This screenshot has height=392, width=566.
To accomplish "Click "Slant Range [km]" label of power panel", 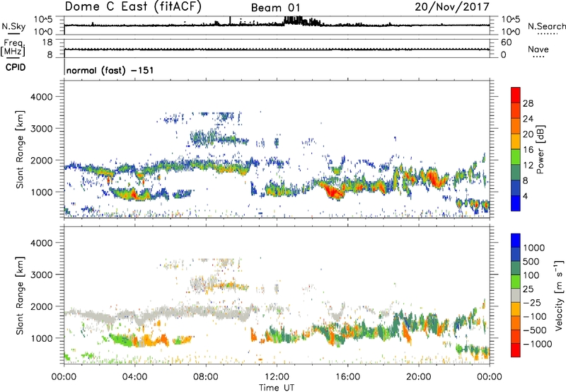I will coord(20,150).
